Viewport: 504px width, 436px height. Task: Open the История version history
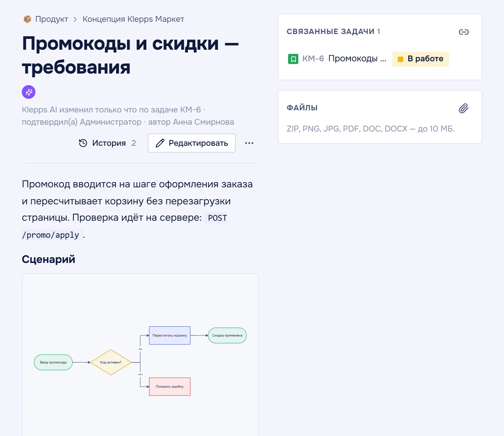(x=107, y=143)
